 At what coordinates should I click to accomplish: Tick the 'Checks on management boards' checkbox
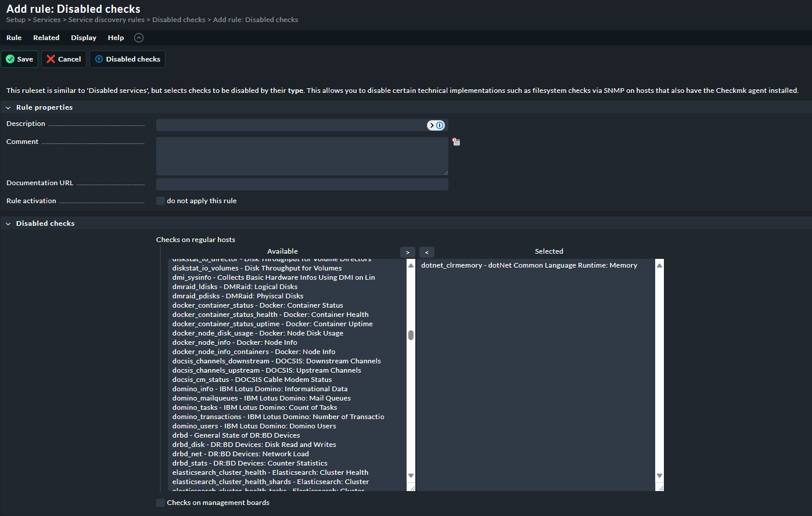click(161, 503)
